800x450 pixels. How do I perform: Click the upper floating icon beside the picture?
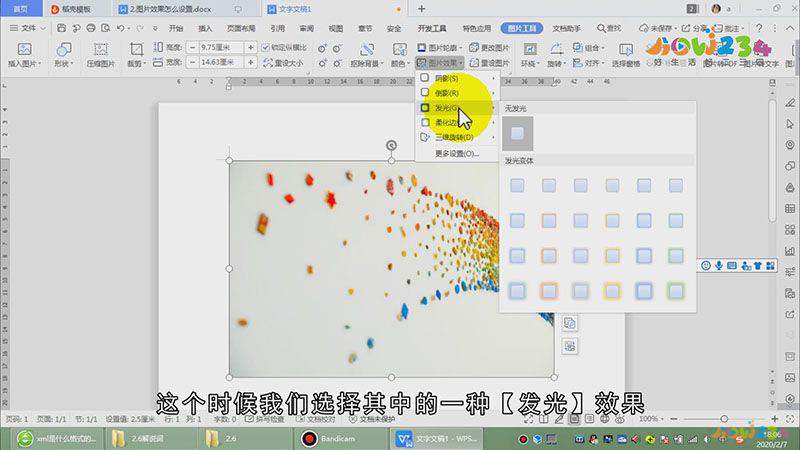(x=570, y=323)
